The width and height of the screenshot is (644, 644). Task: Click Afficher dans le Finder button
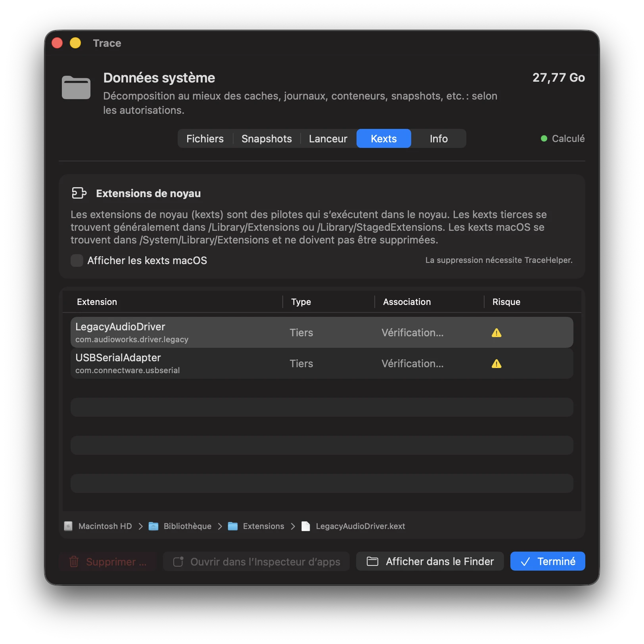pos(430,562)
